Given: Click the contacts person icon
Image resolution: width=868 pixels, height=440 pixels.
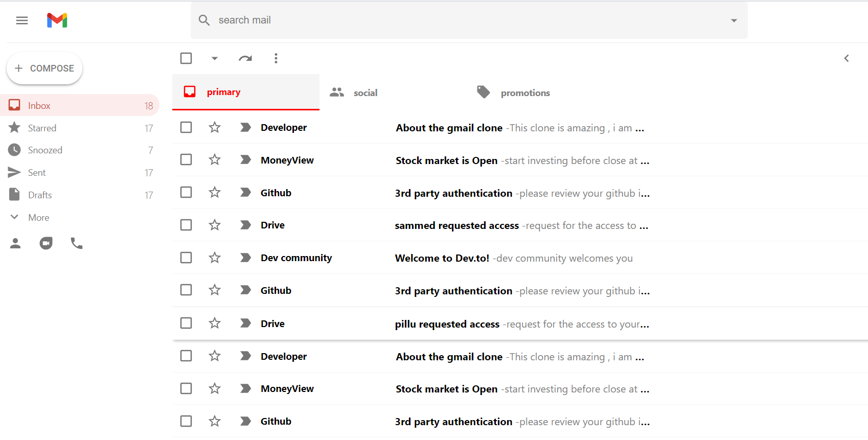Looking at the screenshot, I should (15, 243).
